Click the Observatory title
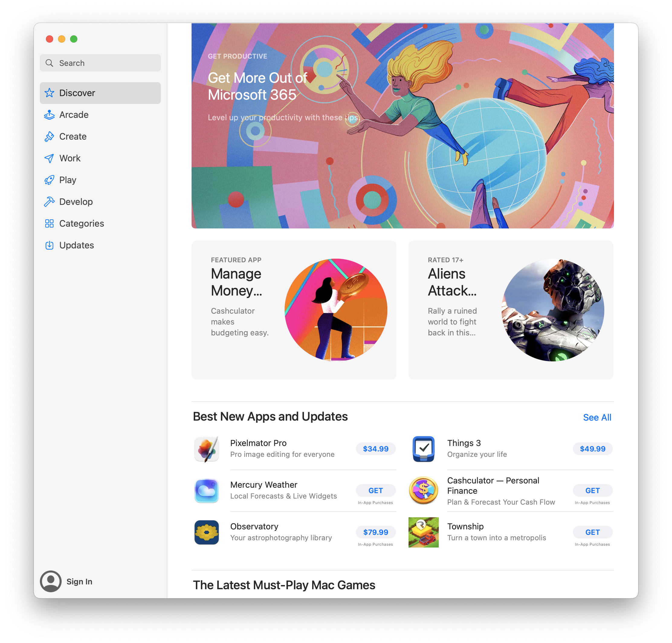Screen dimensions: 672x643 [254, 526]
